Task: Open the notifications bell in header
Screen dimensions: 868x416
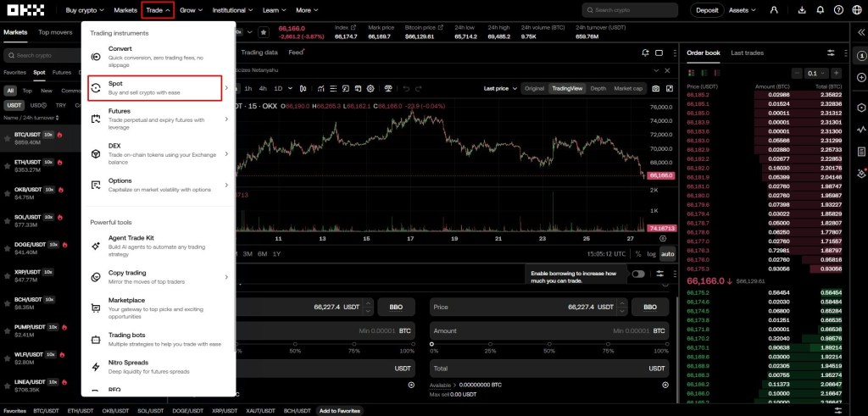Action: (821, 10)
